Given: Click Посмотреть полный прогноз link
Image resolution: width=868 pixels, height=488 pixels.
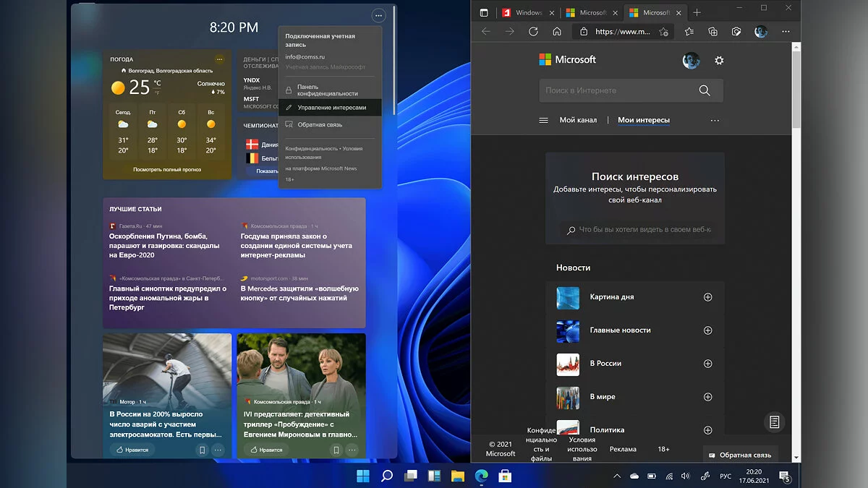Looking at the screenshot, I should 166,169.
